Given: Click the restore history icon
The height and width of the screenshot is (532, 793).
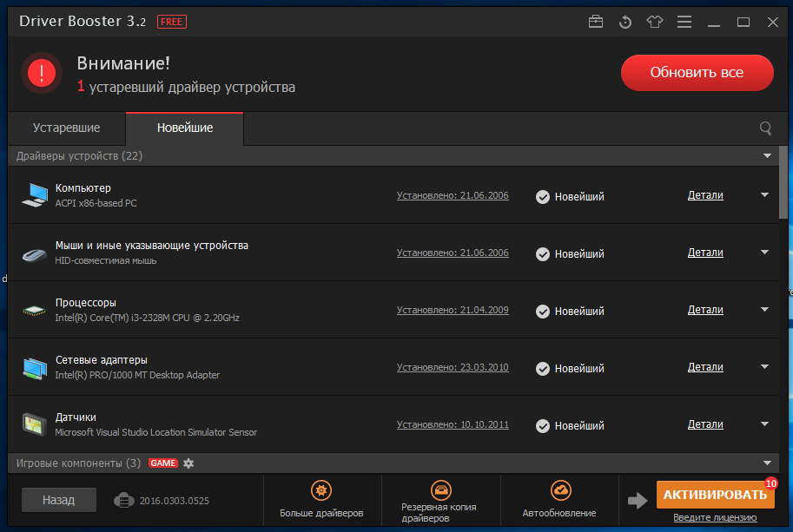Looking at the screenshot, I should [x=625, y=22].
